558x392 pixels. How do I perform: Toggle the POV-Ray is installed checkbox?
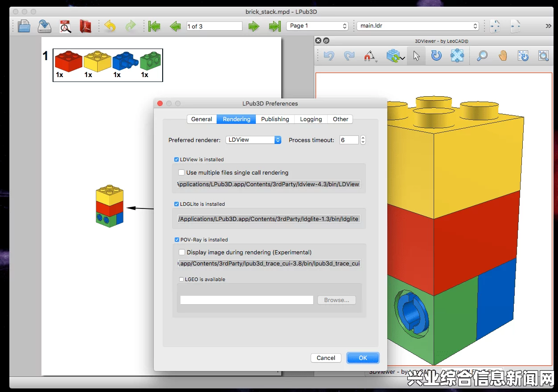tap(176, 240)
